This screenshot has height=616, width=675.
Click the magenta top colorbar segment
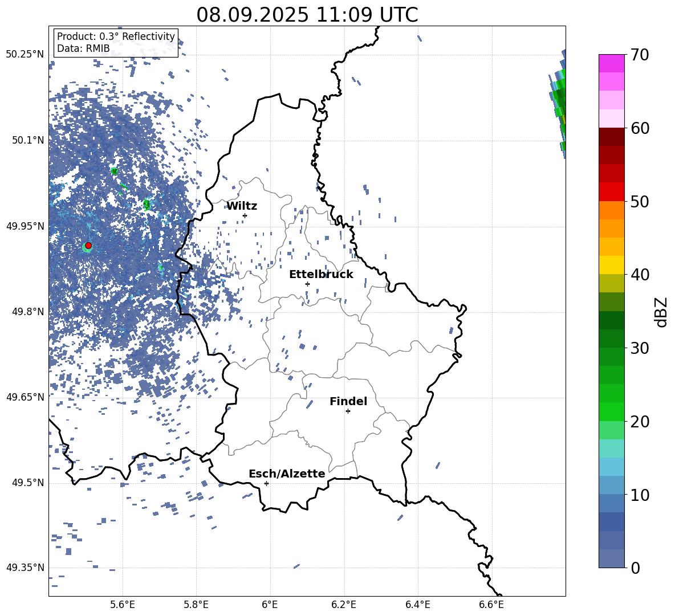[611, 63]
